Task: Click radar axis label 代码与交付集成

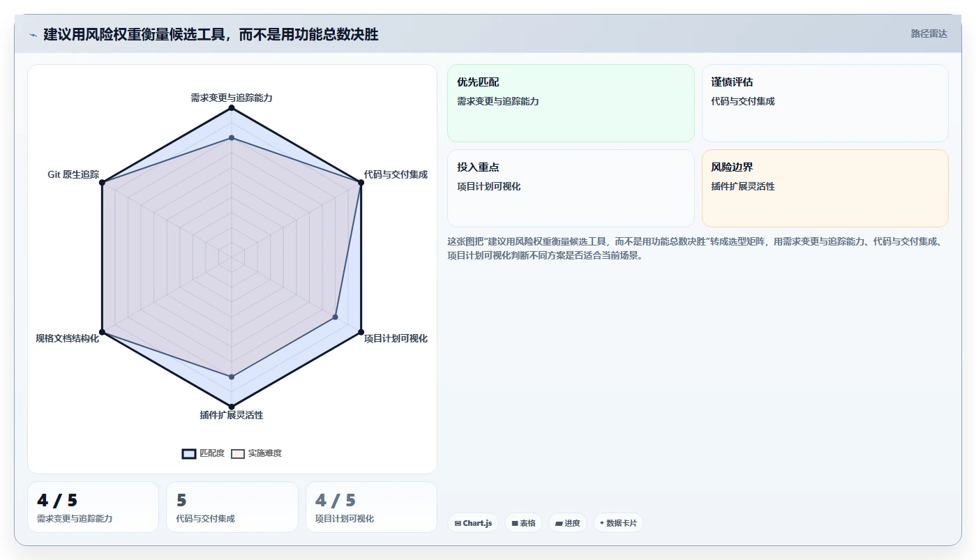Action: (396, 174)
